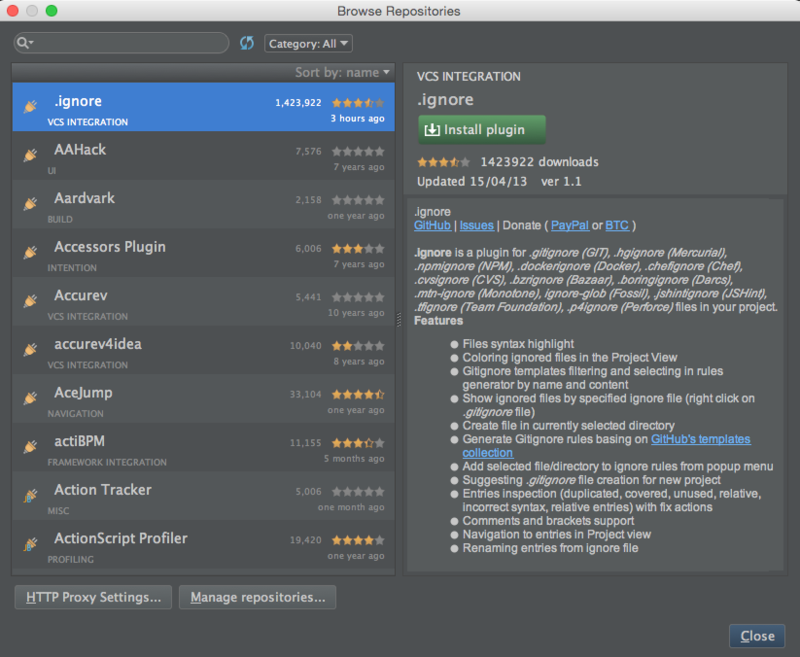
Task: Open the GitHub link
Action: click(x=432, y=225)
